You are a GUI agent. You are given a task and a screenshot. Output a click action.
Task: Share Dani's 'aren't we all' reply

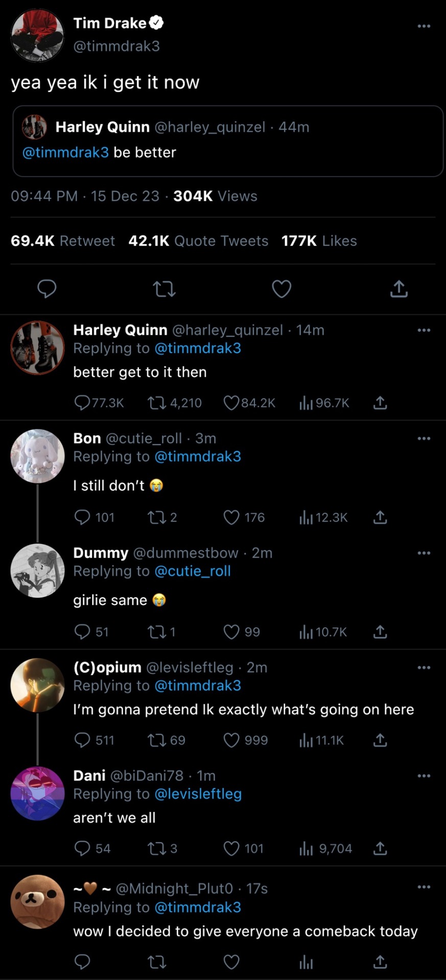[380, 849]
